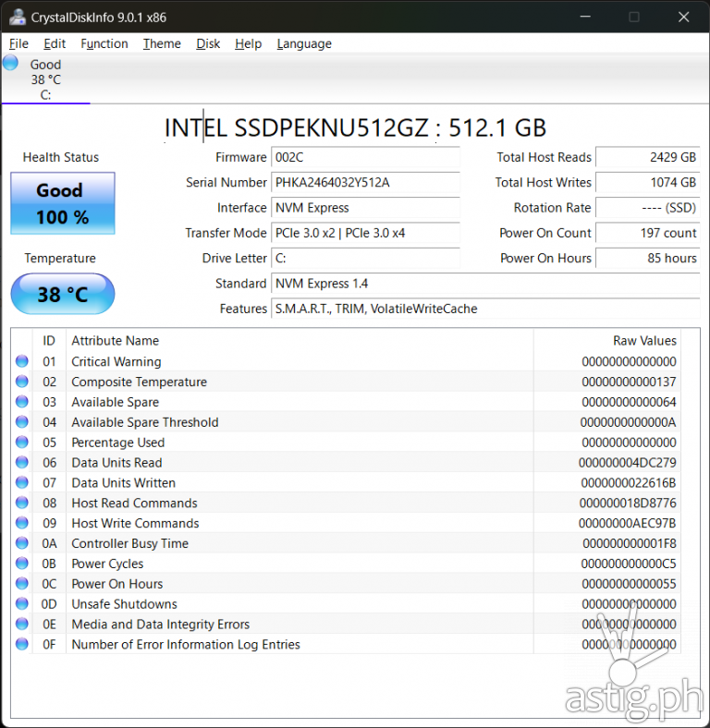Click the status orb for Percentage Used
This screenshot has width=710, height=728.
point(22,443)
